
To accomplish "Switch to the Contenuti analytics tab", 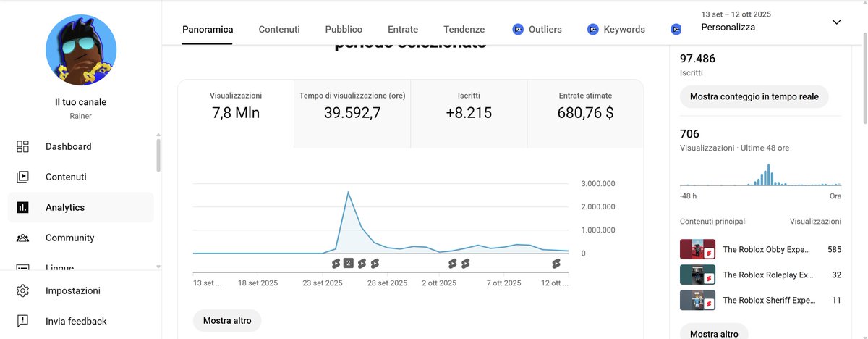I will point(279,30).
